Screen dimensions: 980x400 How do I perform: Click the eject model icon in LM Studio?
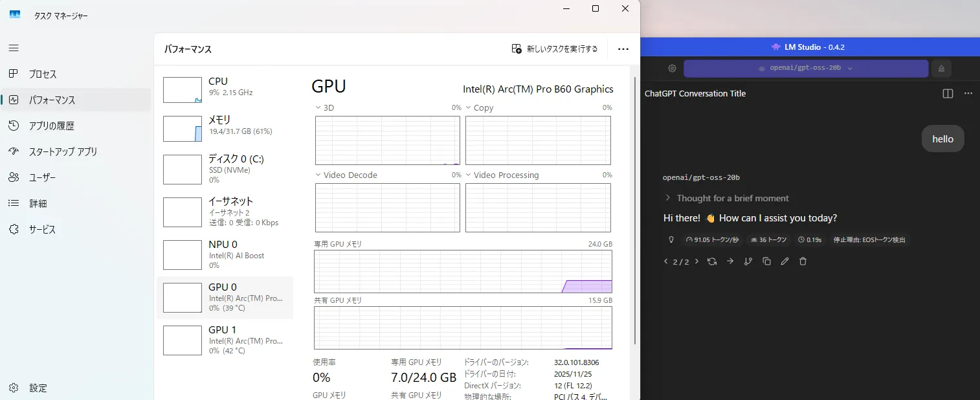click(941, 69)
